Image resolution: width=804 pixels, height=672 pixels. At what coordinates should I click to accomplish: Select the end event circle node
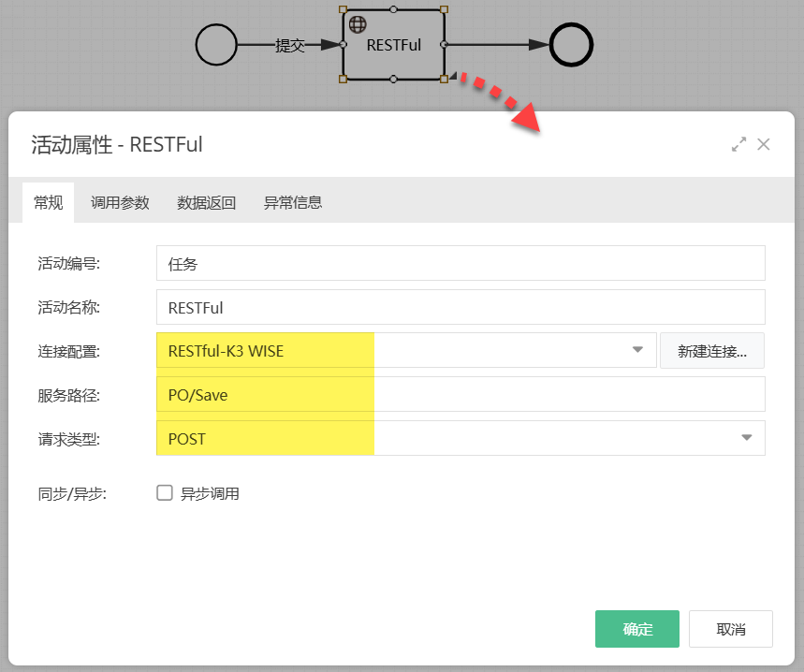[x=570, y=44]
